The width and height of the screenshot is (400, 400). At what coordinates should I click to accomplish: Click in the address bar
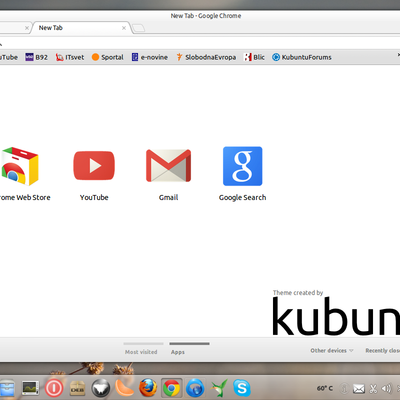200,44
